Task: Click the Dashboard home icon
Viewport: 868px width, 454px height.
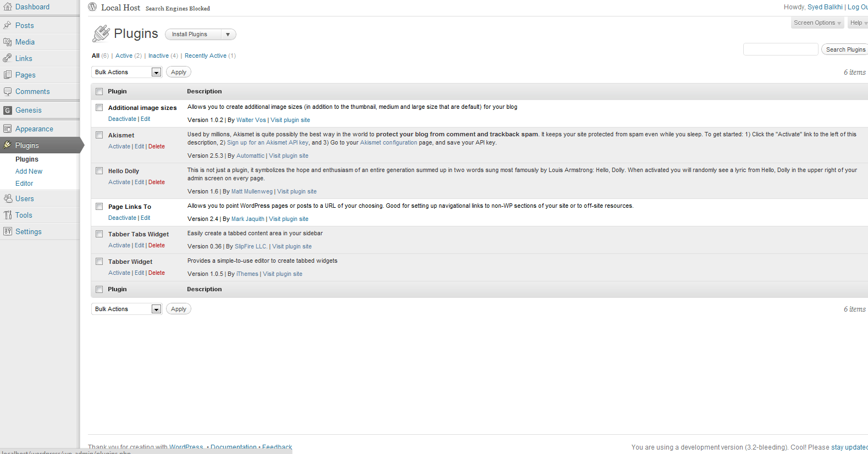Action: tap(7, 7)
